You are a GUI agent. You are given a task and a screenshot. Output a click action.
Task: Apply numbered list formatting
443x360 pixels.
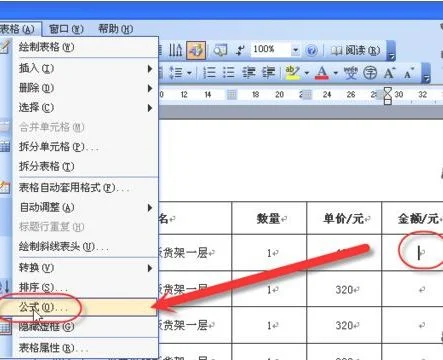coord(209,72)
